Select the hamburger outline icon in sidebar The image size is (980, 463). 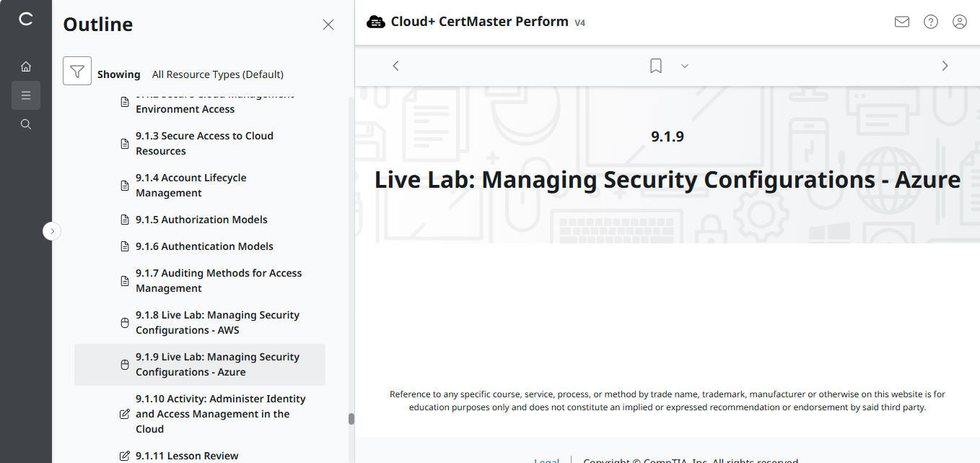pos(26,95)
